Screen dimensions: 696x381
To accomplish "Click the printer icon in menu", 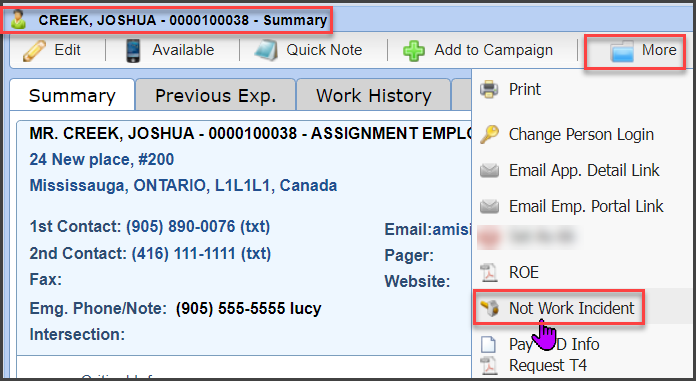I will (489, 89).
